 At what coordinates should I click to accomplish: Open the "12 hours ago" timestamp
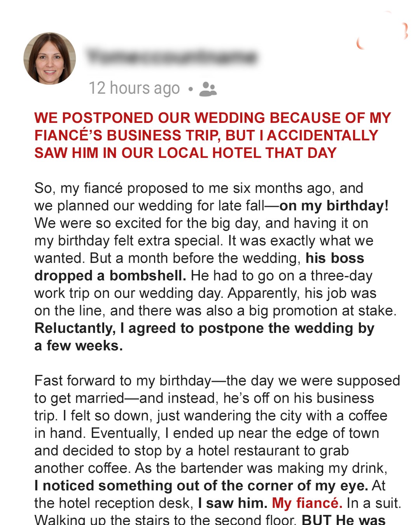134,88
